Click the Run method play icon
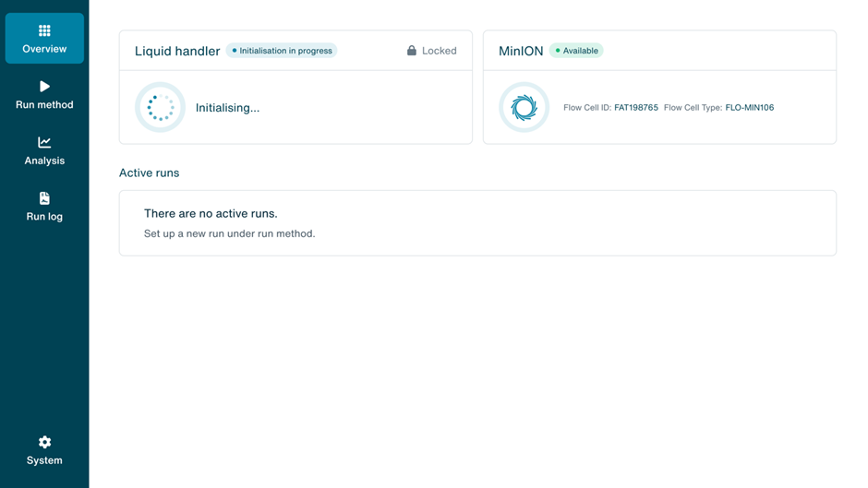The image size is (868, 488). click(45, 87)
